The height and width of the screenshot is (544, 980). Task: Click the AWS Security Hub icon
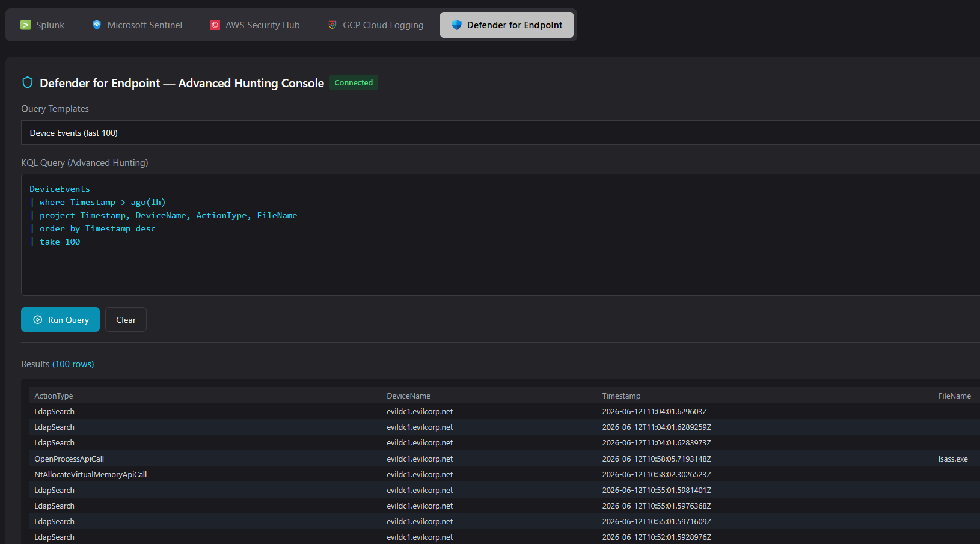(x=215, y=25)
